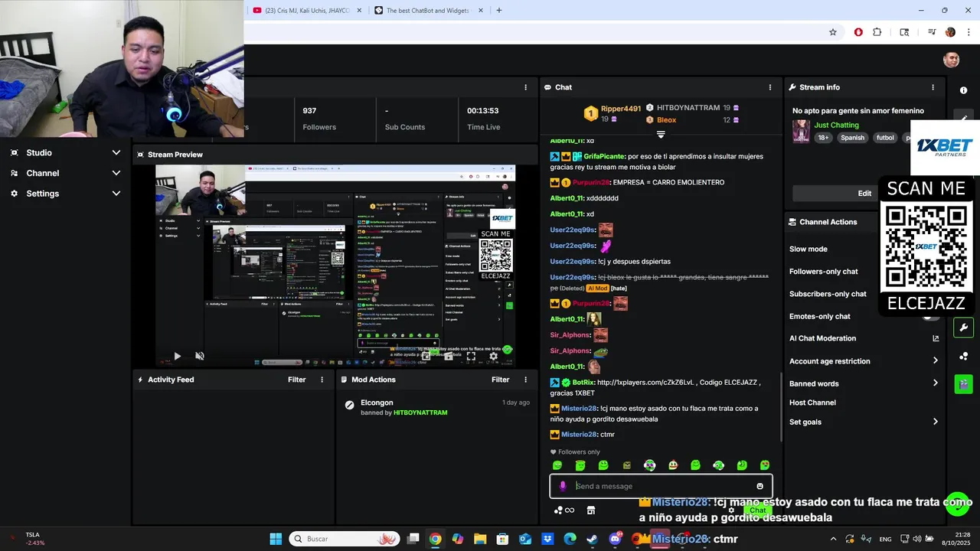The height and width of the screenshot is (551, 980).
Task: Open the 1xplayers.com link in chat
Action: (x=645, y=383)
